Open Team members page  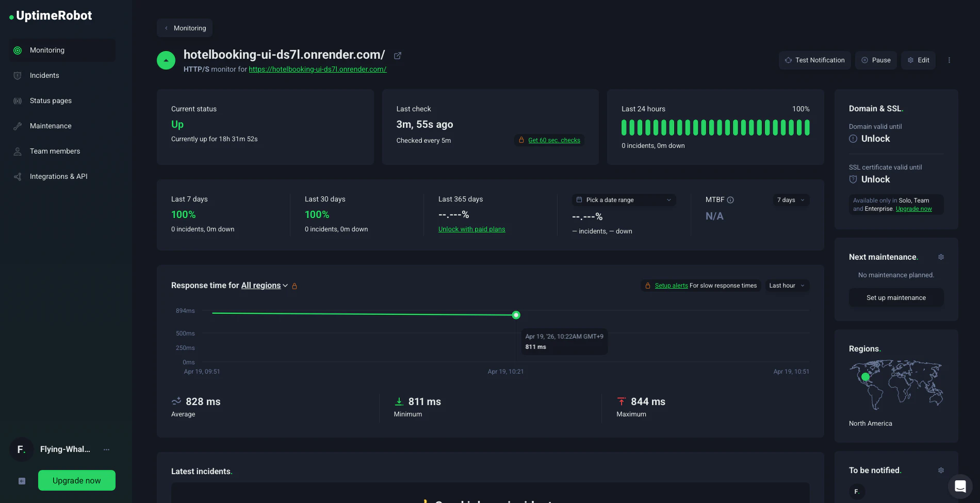pos(62,151)
